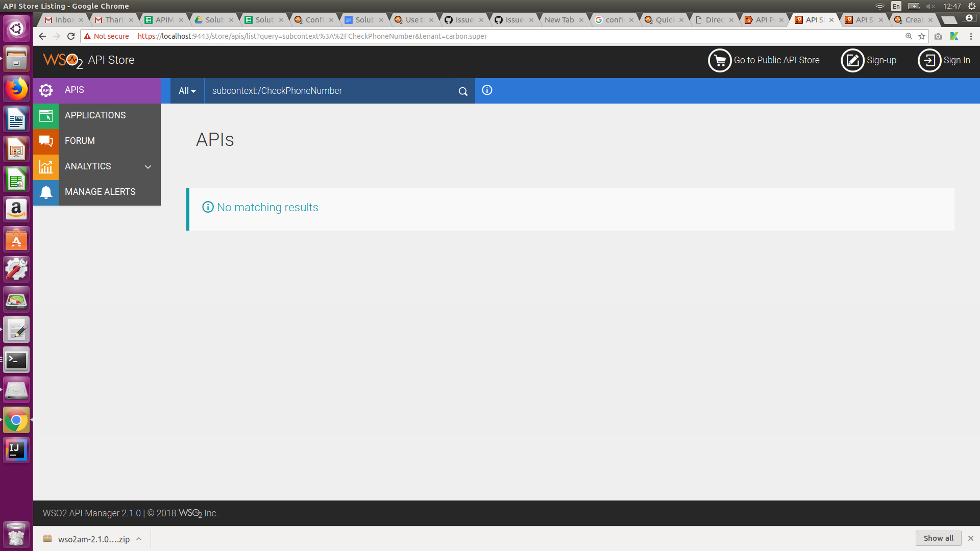The height and width of the screenshot is (551, 980).
Task: Click the info icon next to the search bar
Action: 486,90
